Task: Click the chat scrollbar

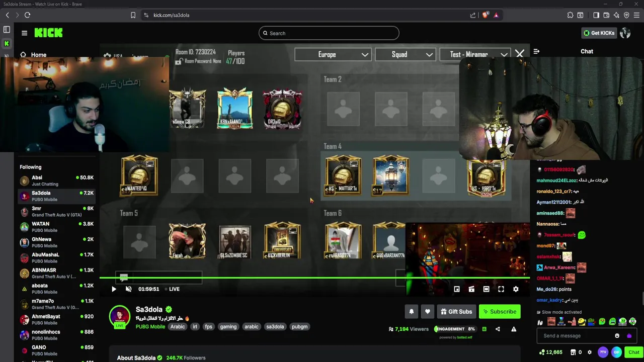Action: [642, 298]
